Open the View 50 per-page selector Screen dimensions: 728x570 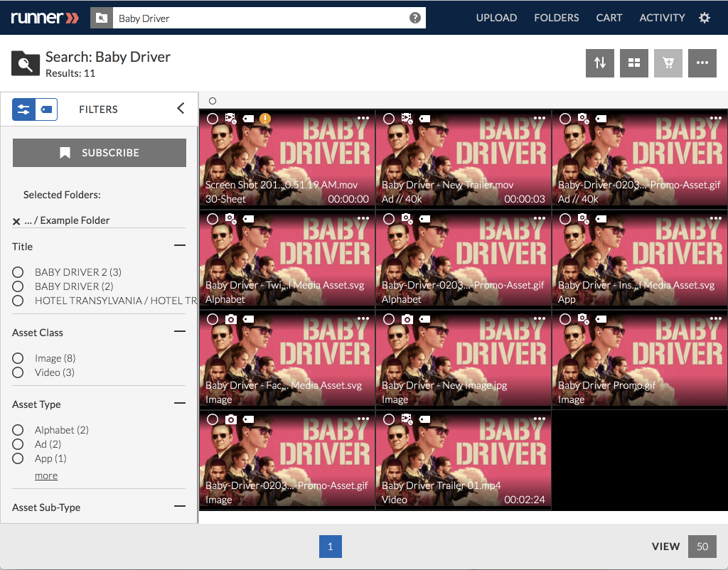(702, 547)
